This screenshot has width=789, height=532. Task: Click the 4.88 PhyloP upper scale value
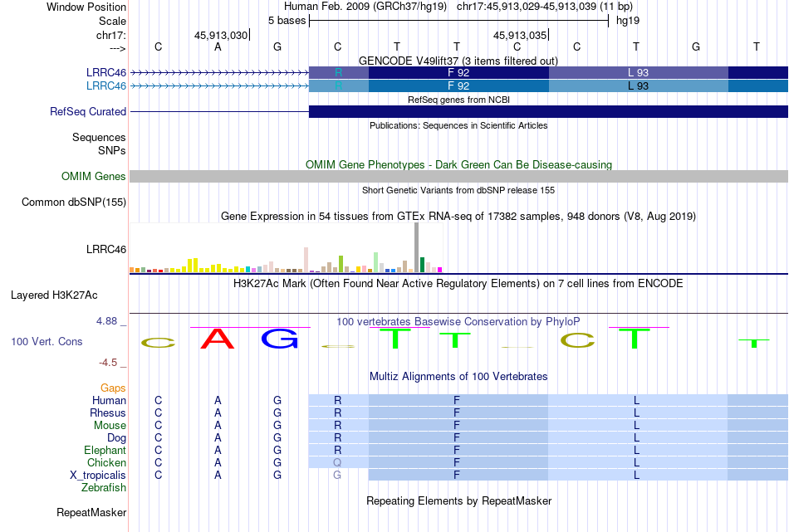[x=106, y=321]
